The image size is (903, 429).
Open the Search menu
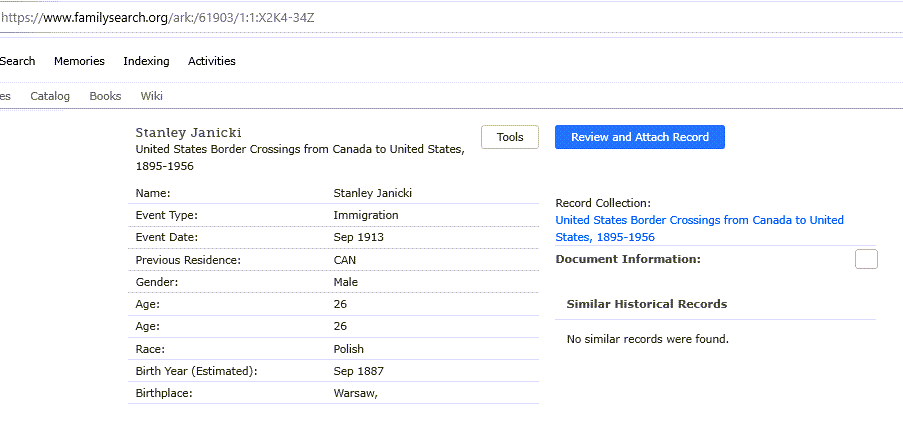click(x=17, y=61)
